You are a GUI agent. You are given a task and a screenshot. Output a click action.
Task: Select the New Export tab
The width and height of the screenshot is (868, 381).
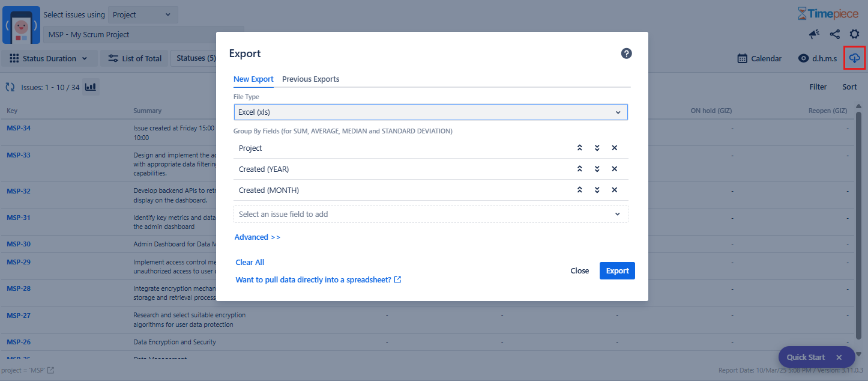[x=253, y=79]
